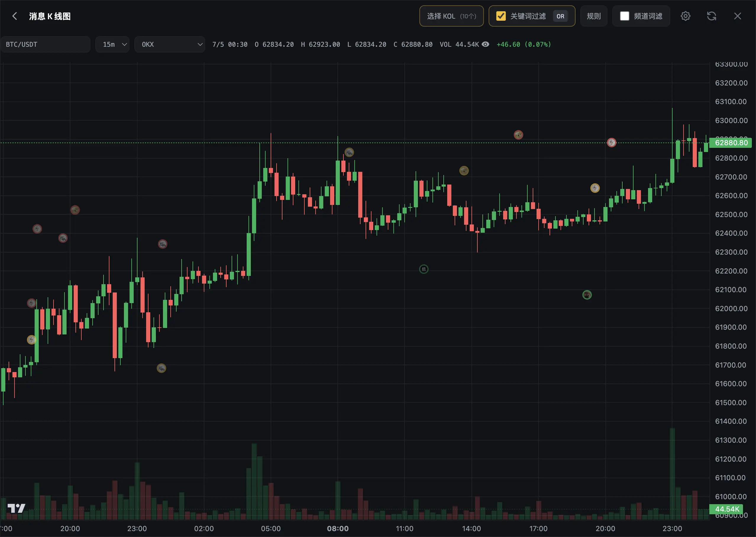Open green-ringed KOL marker near 62210 around noon
Screen dimensions: 756x537
(x=424, y=269)
